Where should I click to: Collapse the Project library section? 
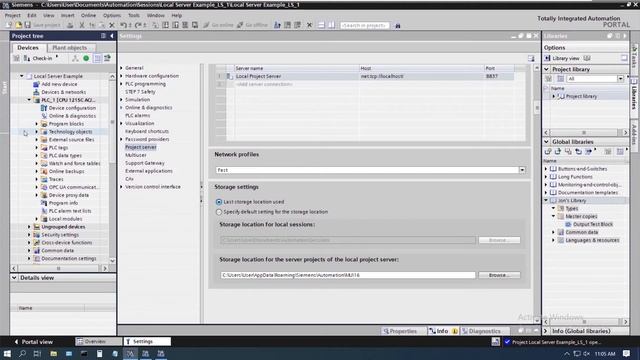click(x=547, y=69)
